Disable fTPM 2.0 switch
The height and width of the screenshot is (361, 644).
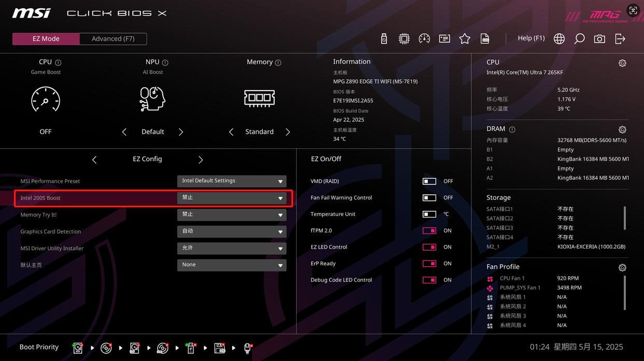[429, 231]
